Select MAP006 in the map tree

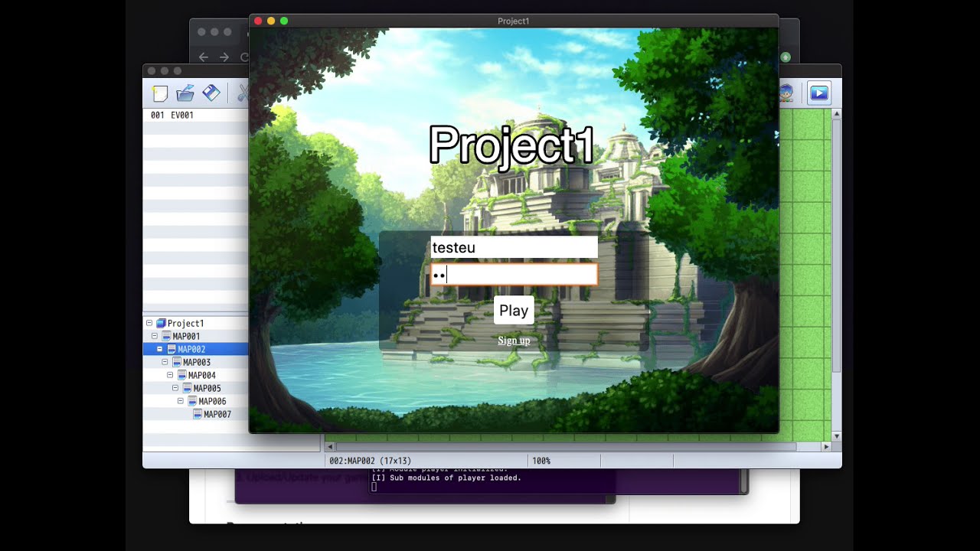212,401
